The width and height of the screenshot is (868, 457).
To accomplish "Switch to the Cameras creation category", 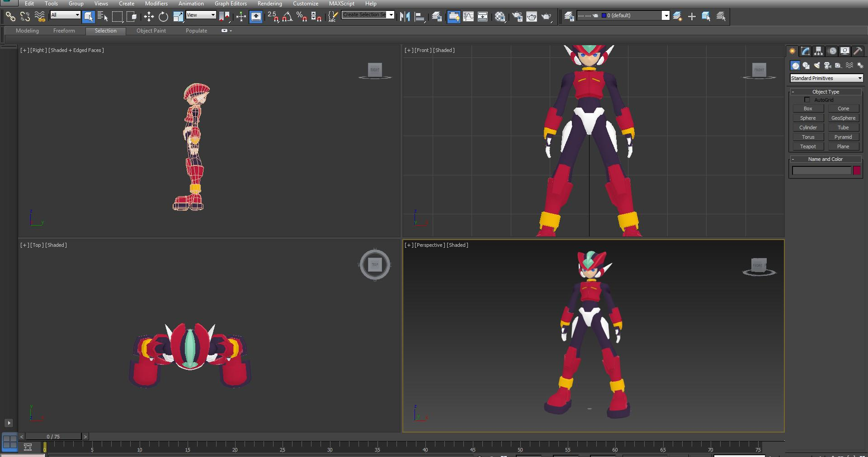I will [828, 66].
